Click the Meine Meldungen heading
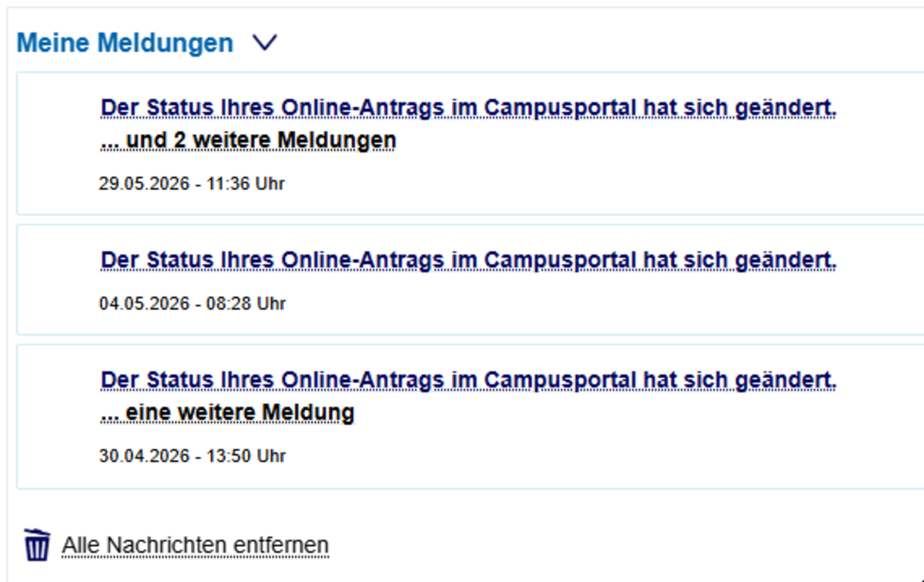The width and height of the screenshot is (924, 582). tap(125, 43)
